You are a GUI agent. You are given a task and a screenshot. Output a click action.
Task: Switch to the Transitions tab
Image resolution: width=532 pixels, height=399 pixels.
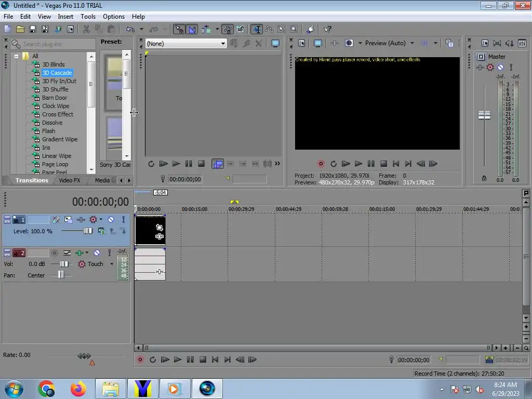[32, 180]
